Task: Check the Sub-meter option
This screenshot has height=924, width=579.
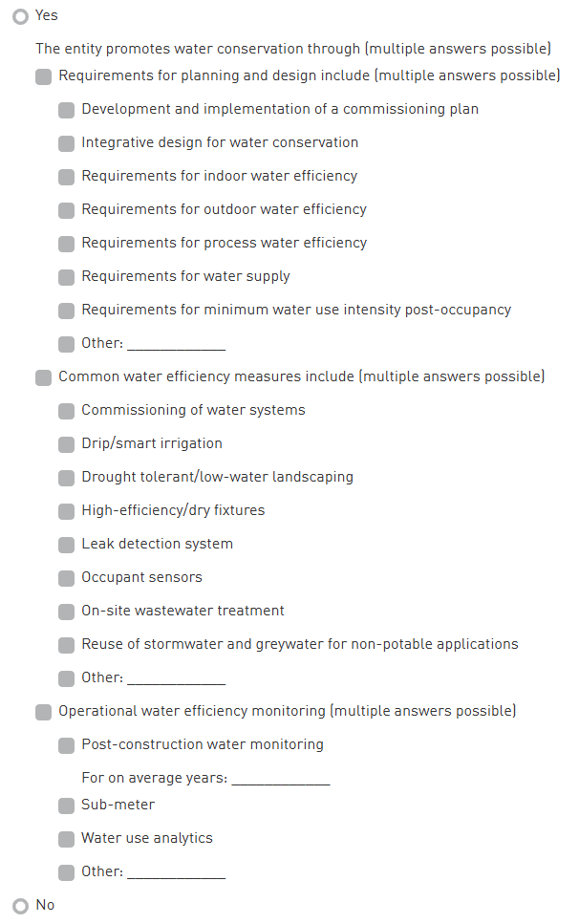Action: pos(66,806)
